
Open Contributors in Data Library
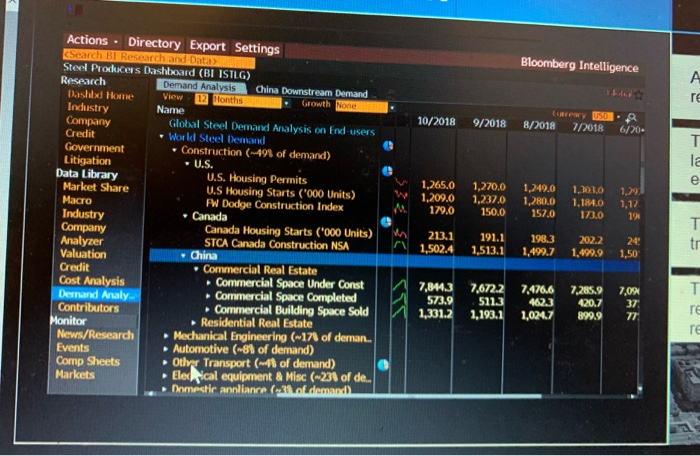(x=88, y=307)
